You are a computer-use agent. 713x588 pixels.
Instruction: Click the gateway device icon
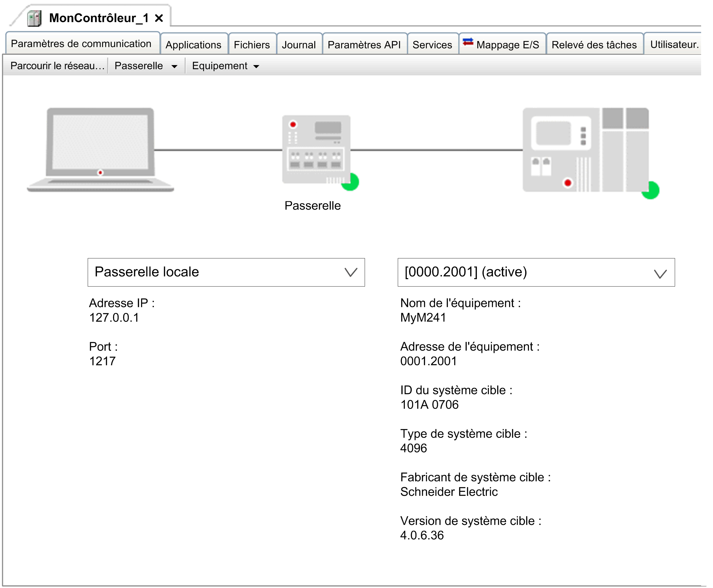coord(316,149)
